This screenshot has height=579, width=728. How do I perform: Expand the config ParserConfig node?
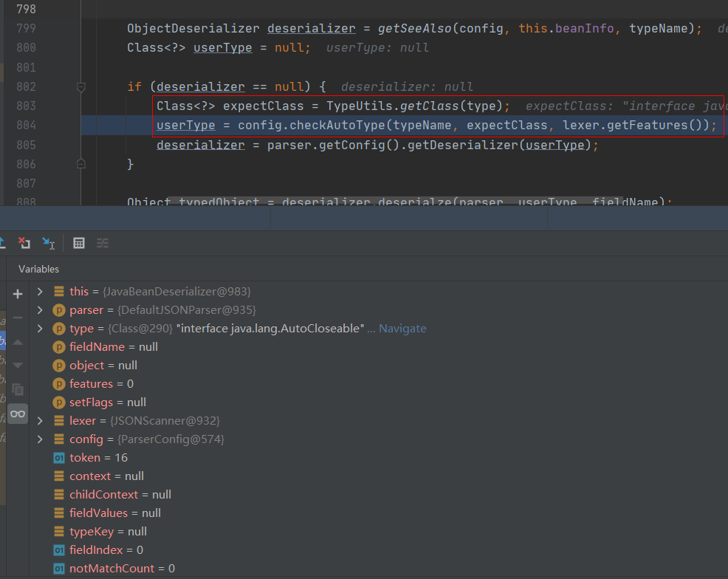[x=40, y=439]
